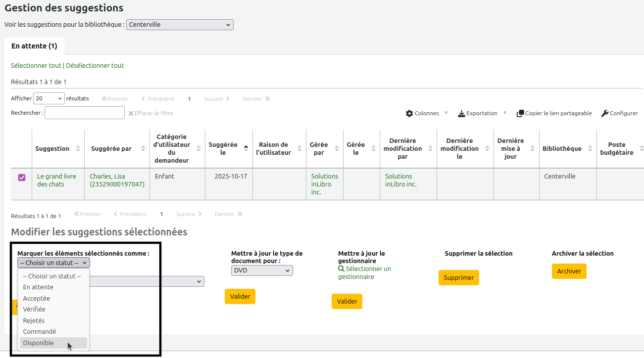Click magnifier icon to select a gestionnaire
The height and width of the screenshot is (358, 644).
pos(341,269)
